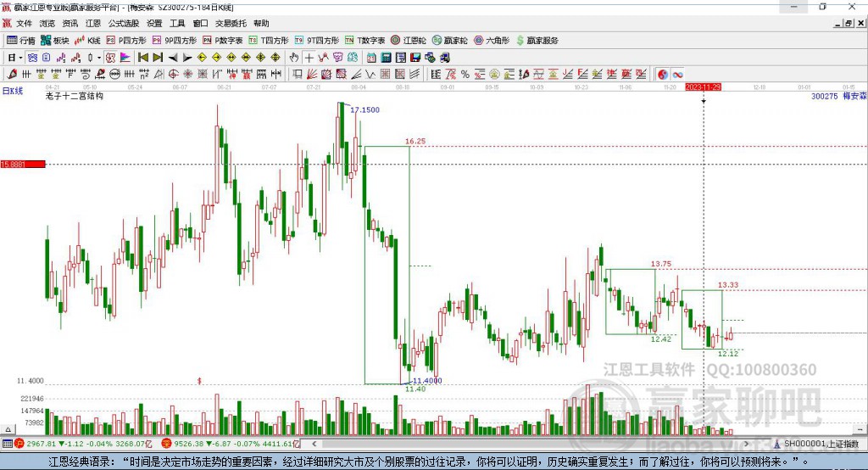Open the 文件 menu

pos(24,23)
